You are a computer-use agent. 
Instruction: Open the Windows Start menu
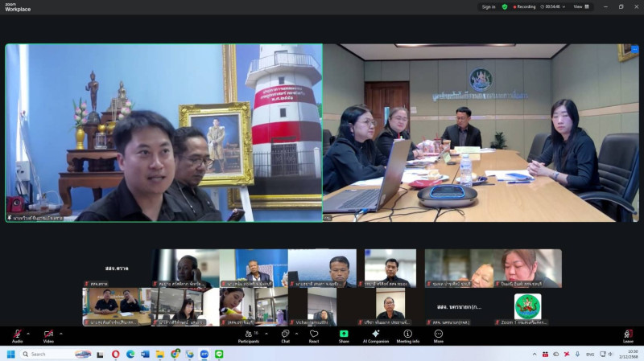pos(11,354)
